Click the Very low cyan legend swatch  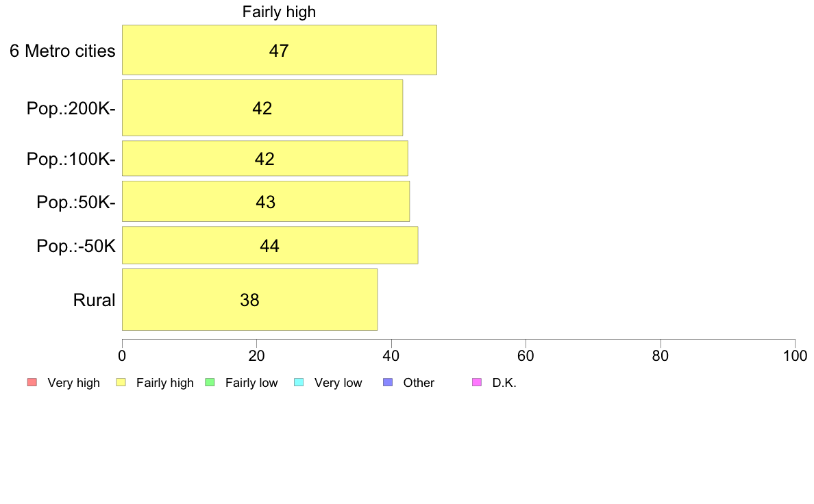click(x=299, y=383)
